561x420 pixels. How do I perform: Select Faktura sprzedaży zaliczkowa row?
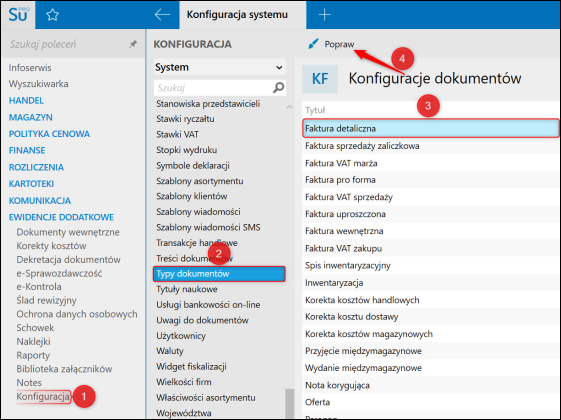tap(431, 146)
